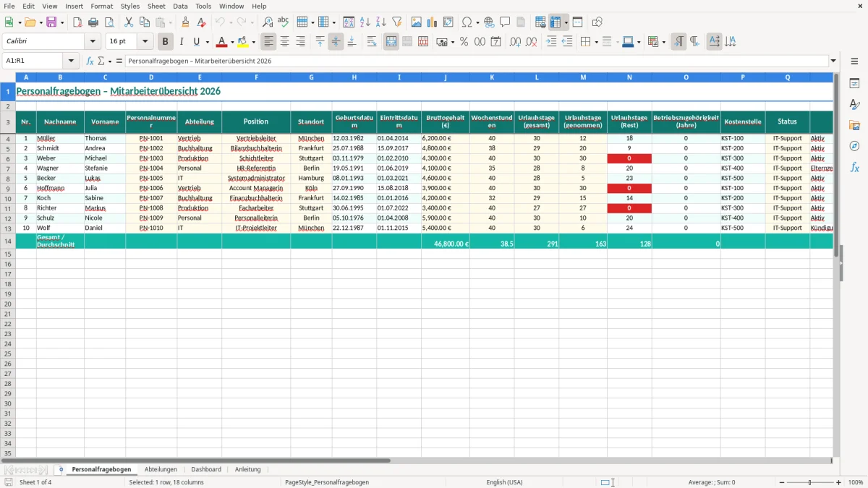The width and height of the screenshot is (868, 488).
Task: Open the Font Name dropdown arrow
Action: pyautogui.click(x=92, y=42)
